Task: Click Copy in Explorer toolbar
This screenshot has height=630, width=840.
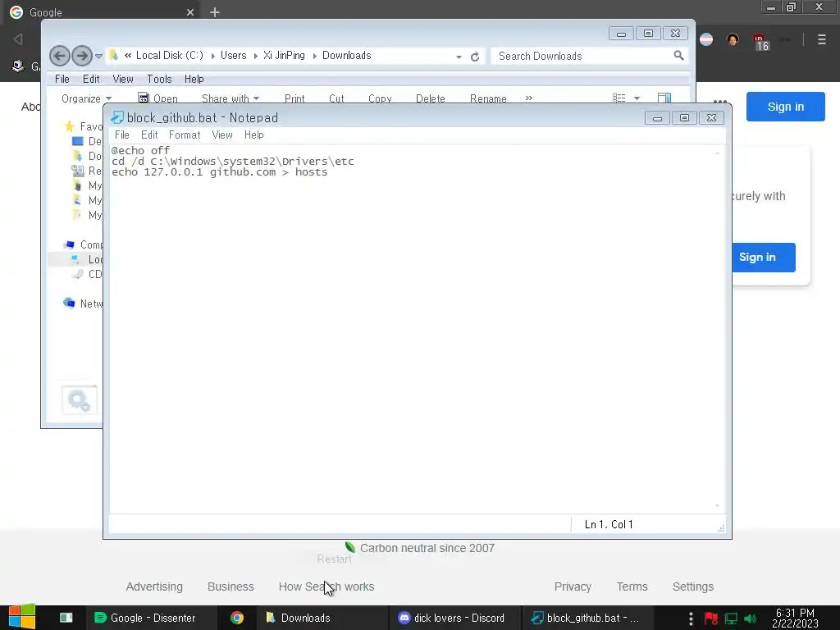Action: point(380,98)
